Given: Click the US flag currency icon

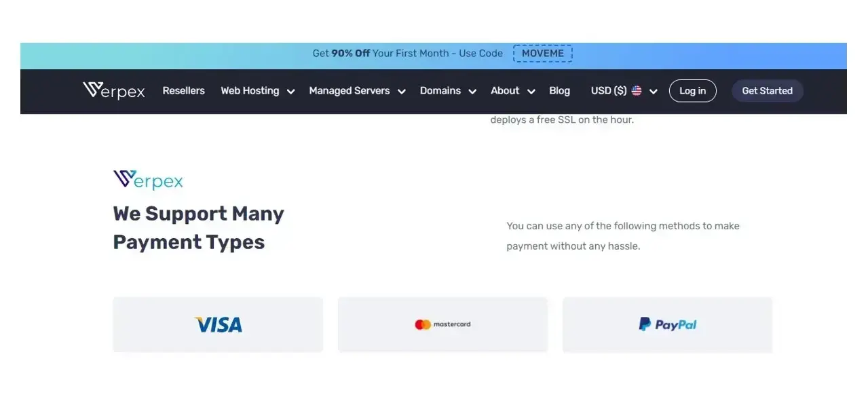Looking at the screenshot, I should click(637, 90).
